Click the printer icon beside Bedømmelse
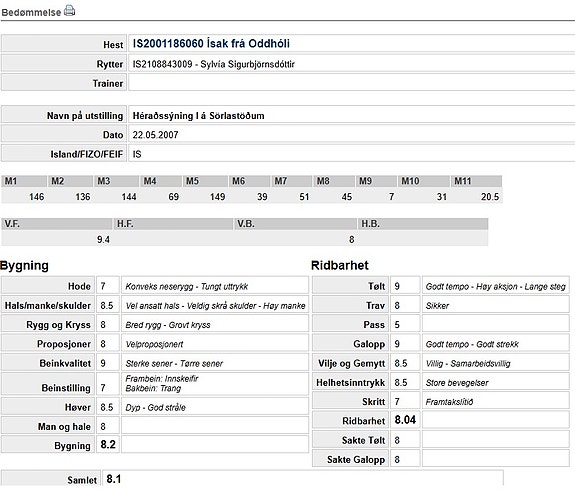 point(69,11)
